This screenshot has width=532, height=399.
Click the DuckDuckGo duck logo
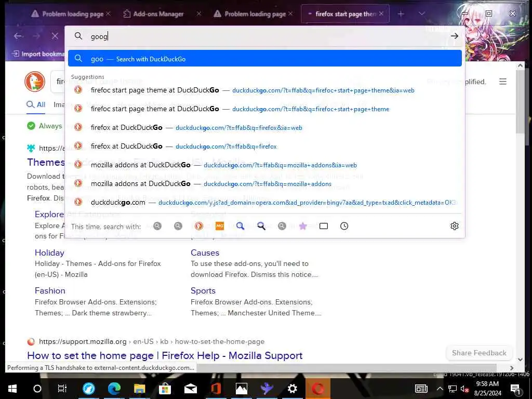[x=35, y=82]
